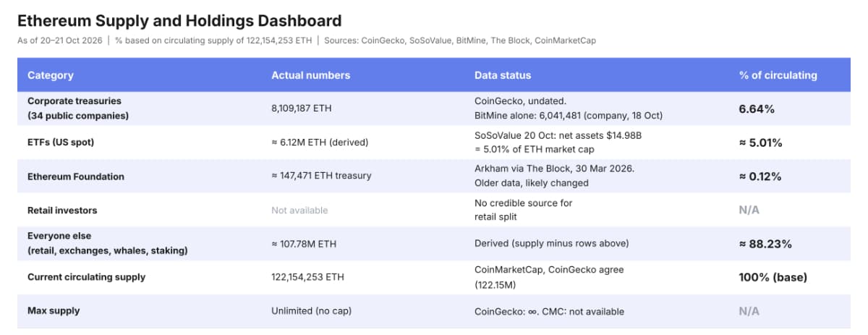The width and height of the screenshot is (868, 335).
Task: Click 'Derived (supply minus rows above)' status
Action: pos(551,244)
